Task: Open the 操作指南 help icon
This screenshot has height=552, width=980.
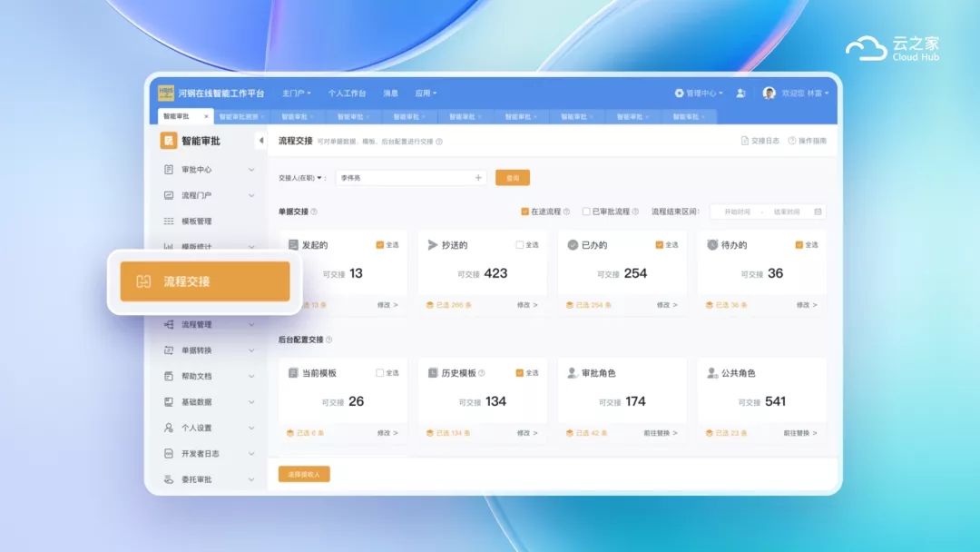Action: 792,141
